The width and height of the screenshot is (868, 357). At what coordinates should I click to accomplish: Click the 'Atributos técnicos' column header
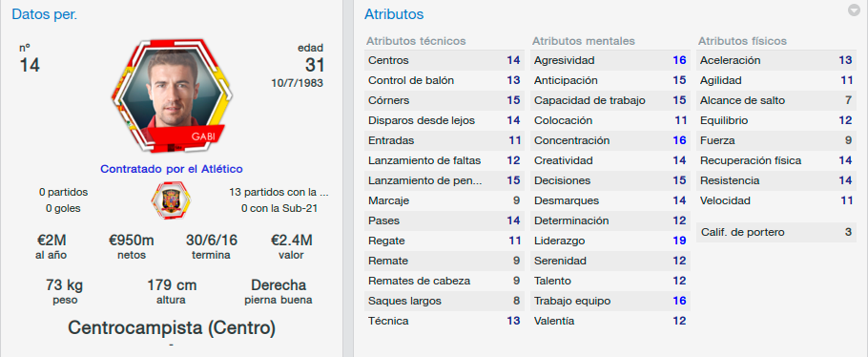tap(416, 41)
